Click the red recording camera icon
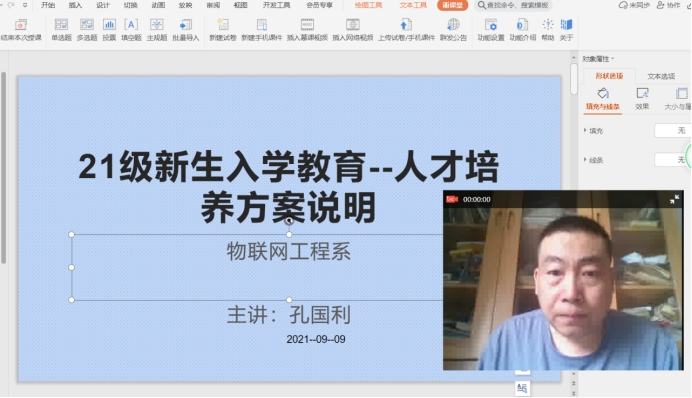This screenshot has height=398, width=692. tap(451, 199)
